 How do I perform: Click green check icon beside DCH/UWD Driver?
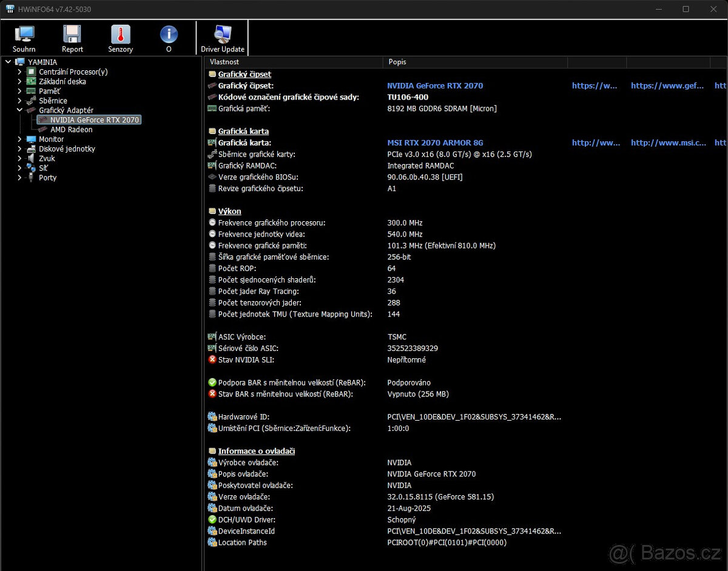pos(212,519)
